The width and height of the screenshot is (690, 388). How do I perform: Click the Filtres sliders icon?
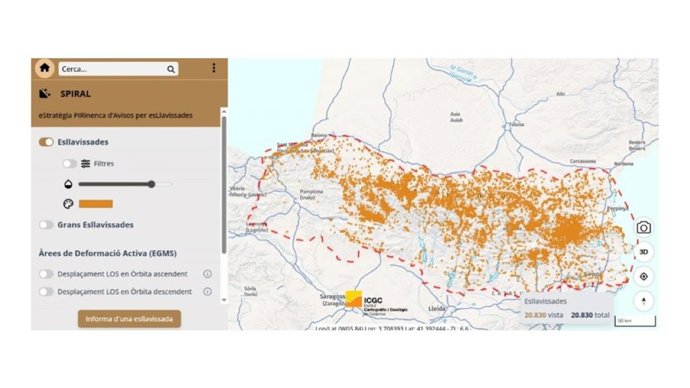coord(85,164)
